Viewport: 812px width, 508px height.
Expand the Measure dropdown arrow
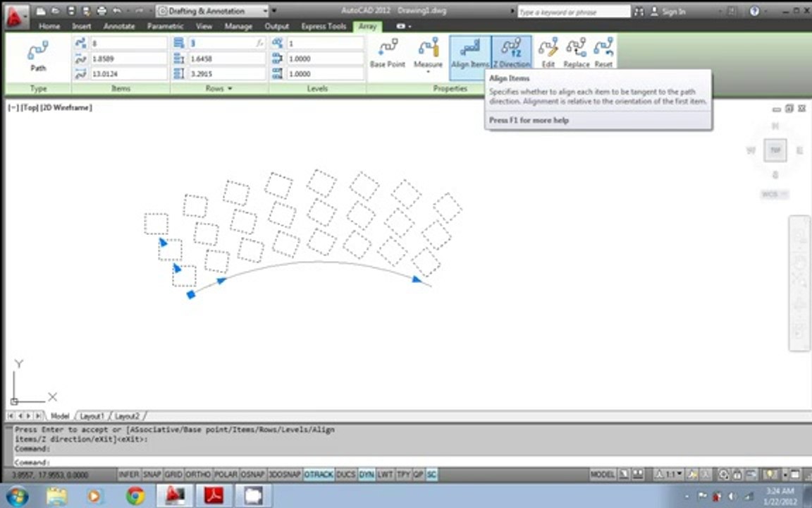coord(429,72)
